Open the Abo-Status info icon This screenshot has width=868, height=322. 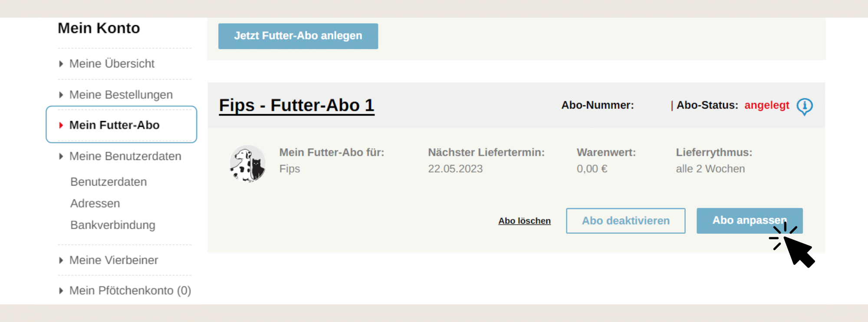805,106
